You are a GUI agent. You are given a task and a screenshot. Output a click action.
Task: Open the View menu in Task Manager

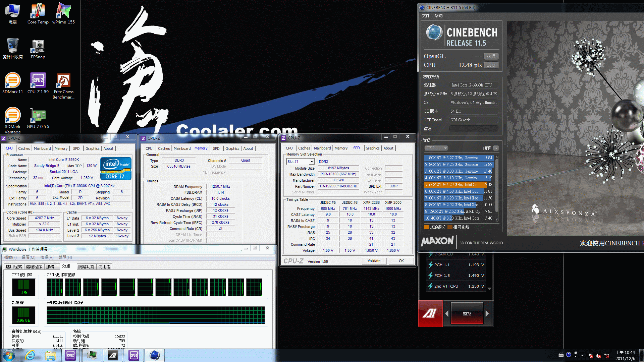pos(47,257)
